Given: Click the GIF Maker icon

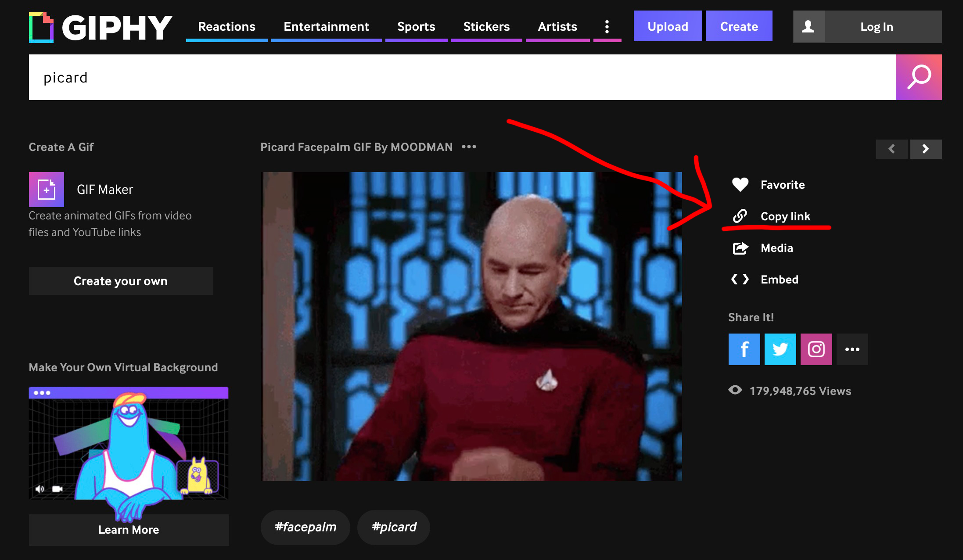Looking at the screenshot, I should 47,190.
